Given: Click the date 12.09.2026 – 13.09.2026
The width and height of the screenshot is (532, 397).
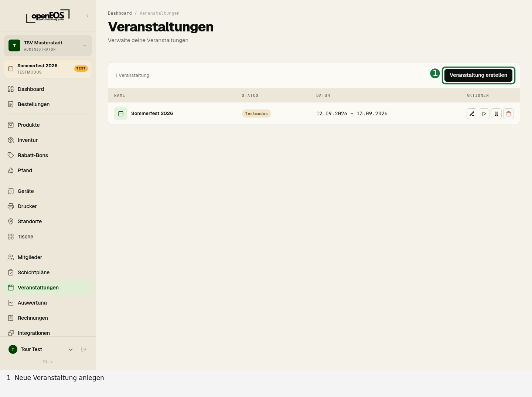Looking at the screenshot, I should click(352, 113).
